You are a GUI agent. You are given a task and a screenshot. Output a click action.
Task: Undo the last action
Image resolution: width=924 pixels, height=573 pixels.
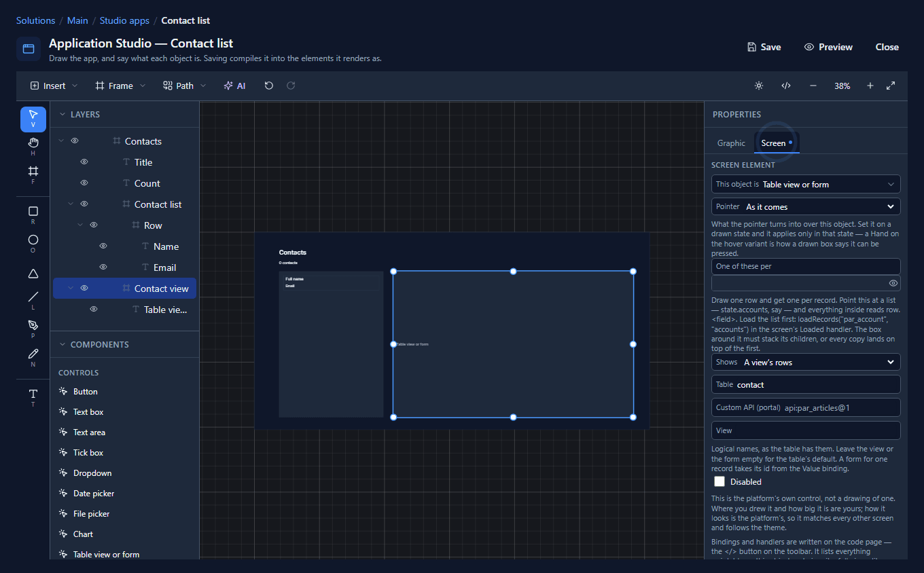269,86
